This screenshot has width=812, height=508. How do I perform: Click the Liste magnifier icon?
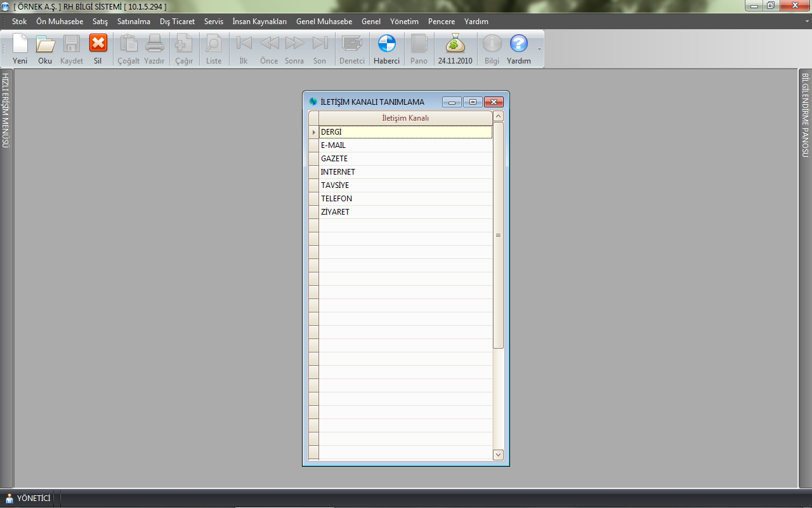tap(214, 44)
